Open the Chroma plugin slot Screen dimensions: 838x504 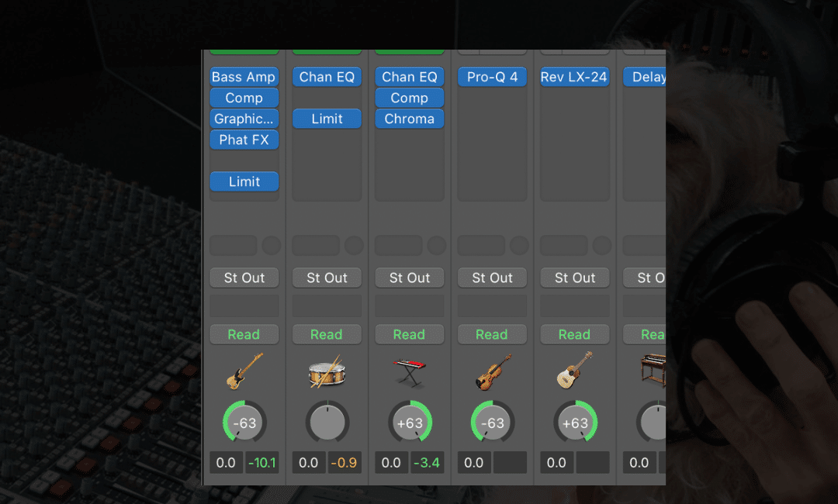[x=410, y=119]
